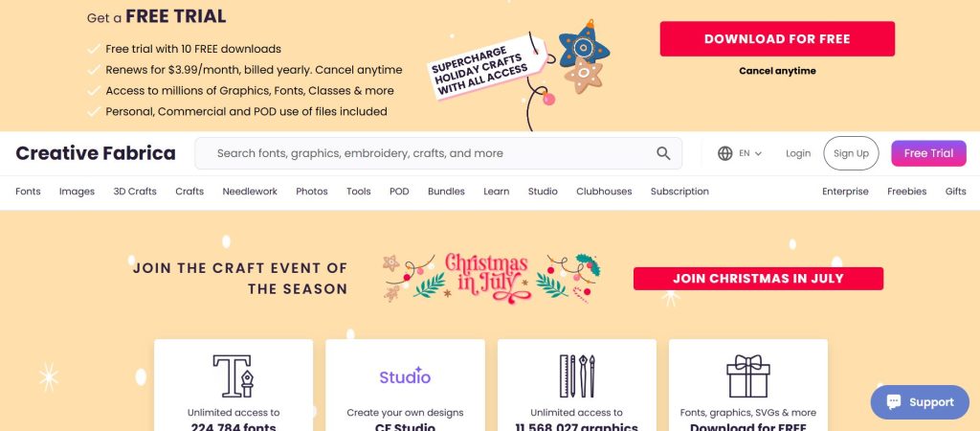The image size is (980, 431).
Task: Click the search magnifier icon
Action: 663,153
